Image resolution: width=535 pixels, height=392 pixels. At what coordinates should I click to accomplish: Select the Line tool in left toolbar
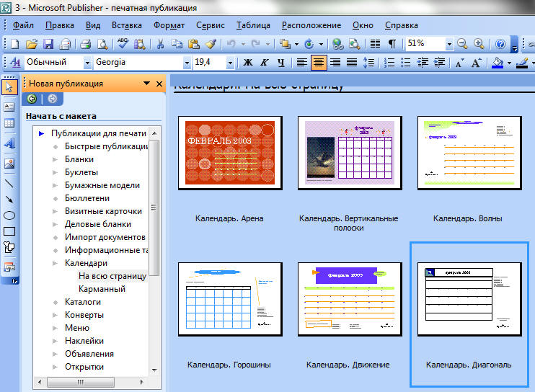tap(9, 184)
